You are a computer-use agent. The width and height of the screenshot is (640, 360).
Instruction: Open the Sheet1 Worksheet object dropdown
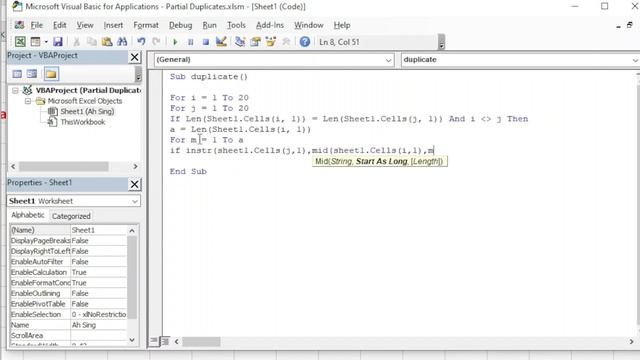(135, 201)
